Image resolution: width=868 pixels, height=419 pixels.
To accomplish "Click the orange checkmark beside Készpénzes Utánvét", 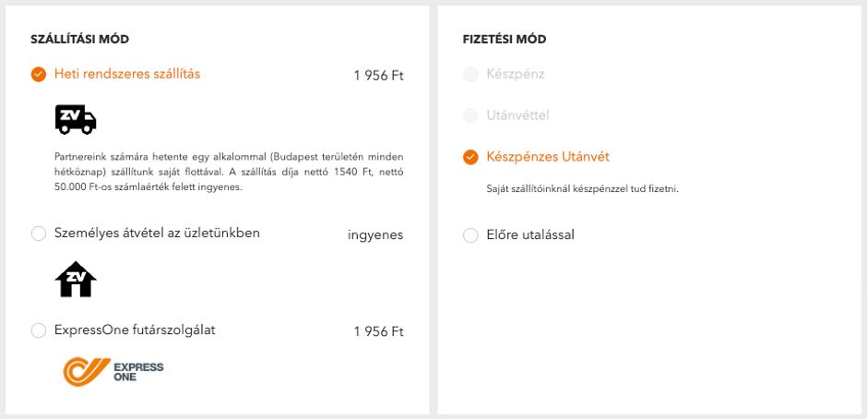I will [x=470, y=157].
